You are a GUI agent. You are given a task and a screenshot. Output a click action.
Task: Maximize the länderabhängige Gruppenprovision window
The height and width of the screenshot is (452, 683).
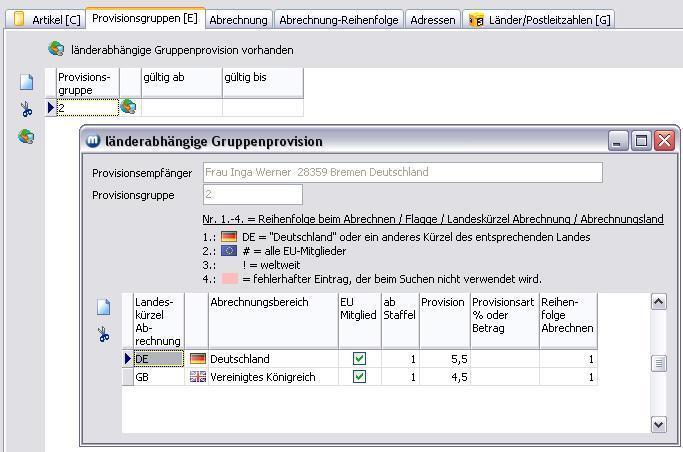click(642, 141)
